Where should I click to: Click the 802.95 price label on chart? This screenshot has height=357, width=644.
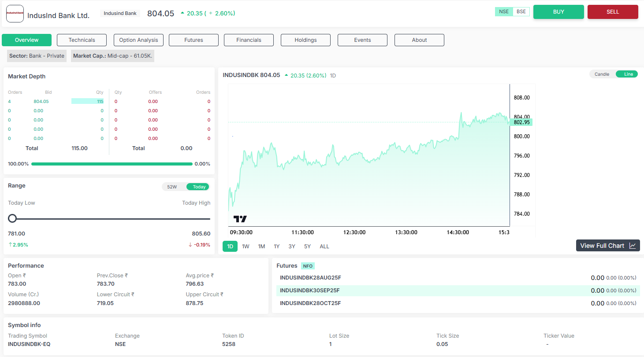coord(521,122)
